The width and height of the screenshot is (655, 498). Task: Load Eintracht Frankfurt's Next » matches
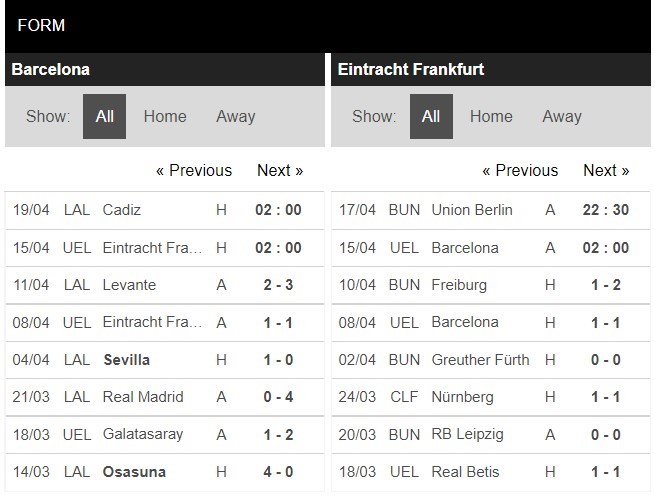606,170
